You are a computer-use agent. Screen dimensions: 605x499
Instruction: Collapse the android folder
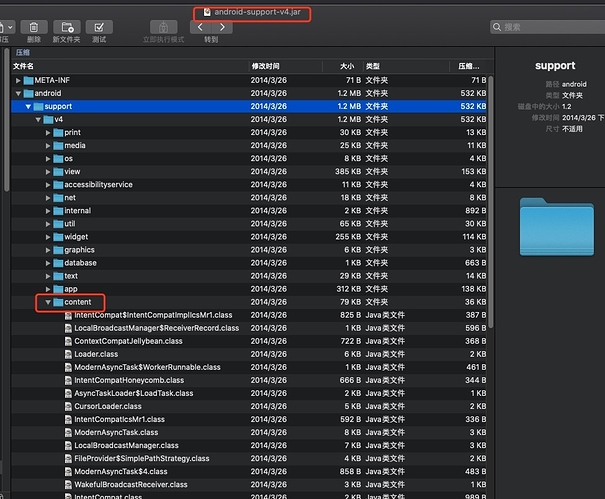[x=18, y=94]
